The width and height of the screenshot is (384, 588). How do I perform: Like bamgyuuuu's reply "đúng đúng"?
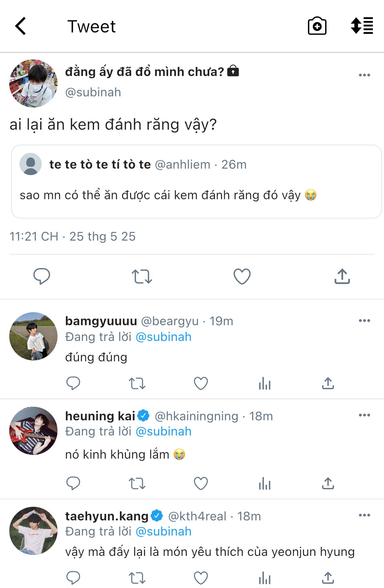pos(201,384)
